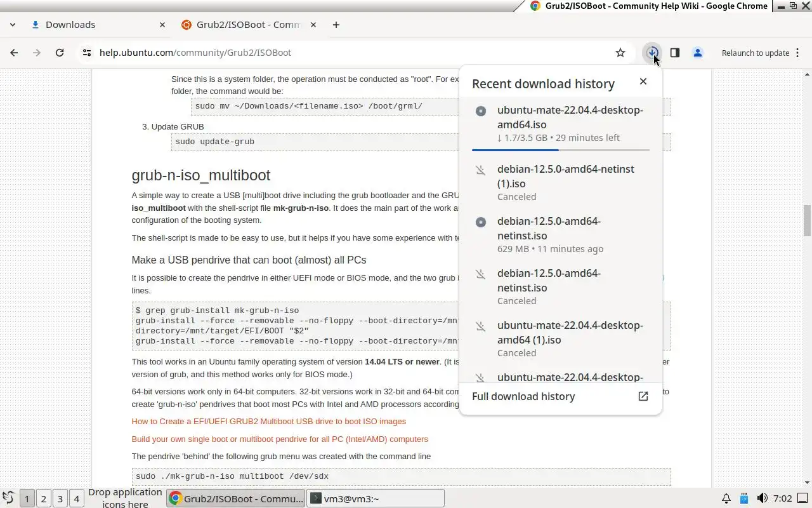Close the Downloads tab
The image size is (812, 508).
click(162, 25)
